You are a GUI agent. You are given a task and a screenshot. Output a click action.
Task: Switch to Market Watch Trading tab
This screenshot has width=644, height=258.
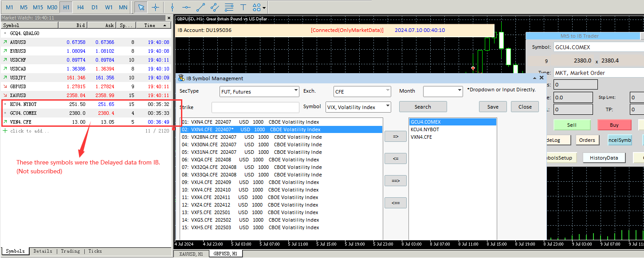pos(71,251)
